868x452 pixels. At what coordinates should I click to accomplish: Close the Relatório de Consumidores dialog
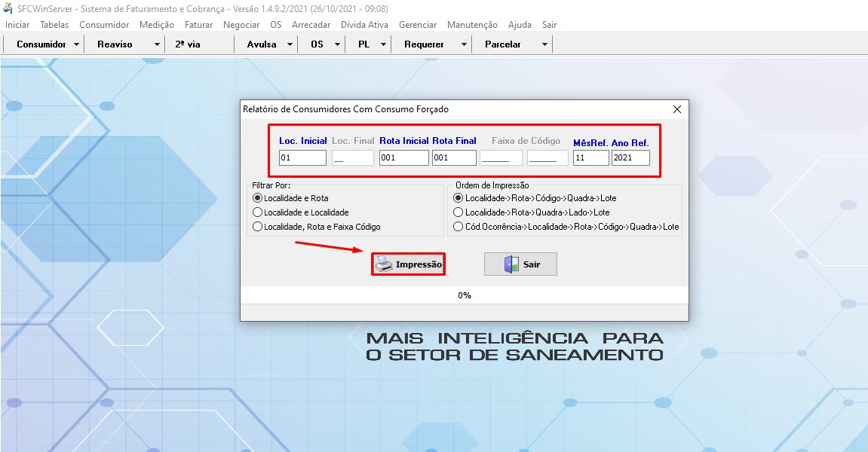(676, 109)
